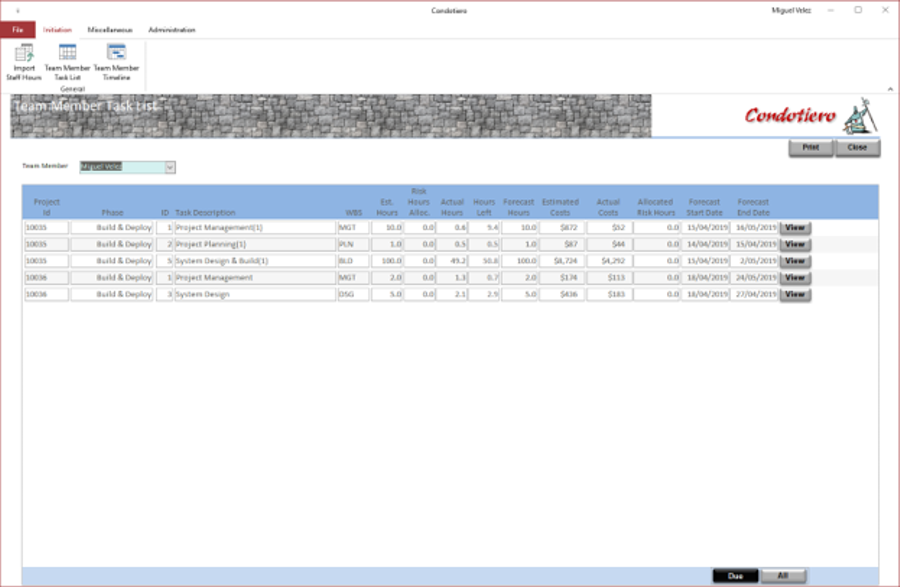This screenshot has height=587, width=900.
Task: Switch to the Initiation ribbon tab
Action: click(x=57, y=30)
